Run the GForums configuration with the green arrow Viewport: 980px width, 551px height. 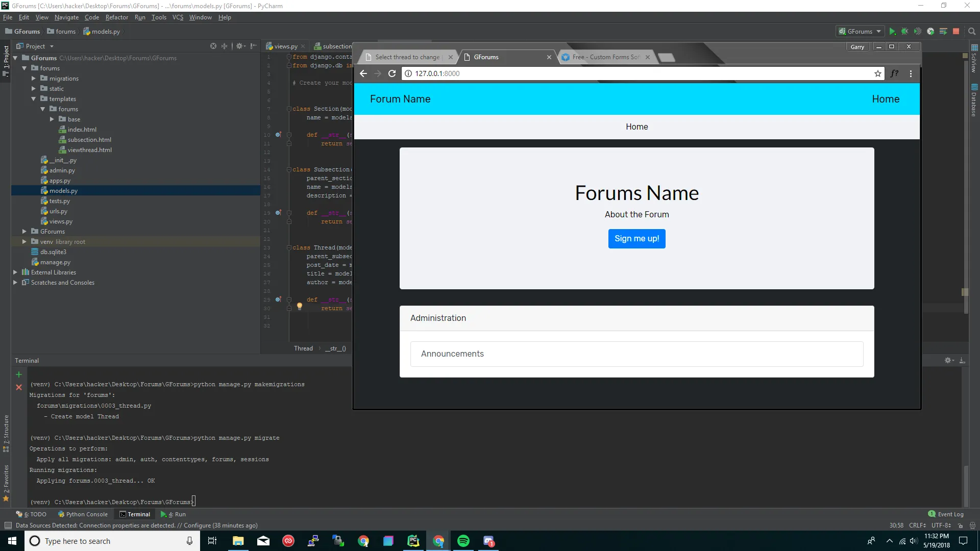[892, 32]
